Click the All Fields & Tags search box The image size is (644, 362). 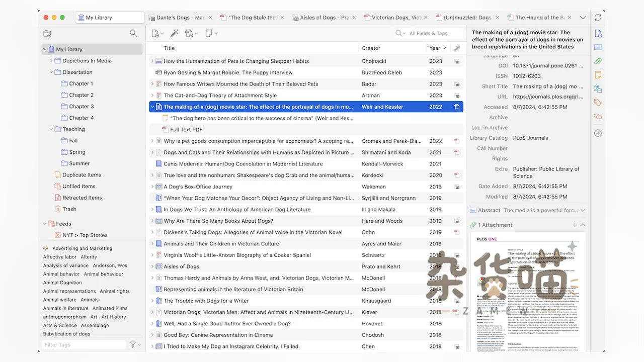[428, 33]
